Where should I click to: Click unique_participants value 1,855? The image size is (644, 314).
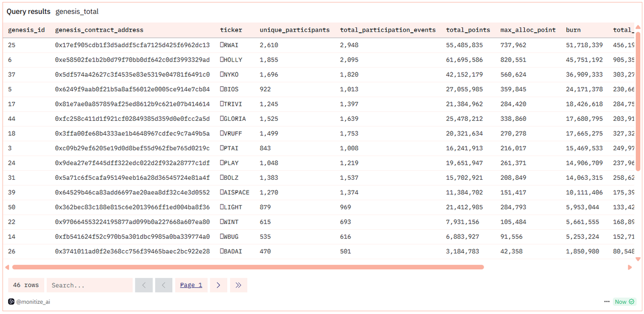(x=269, y=60)
